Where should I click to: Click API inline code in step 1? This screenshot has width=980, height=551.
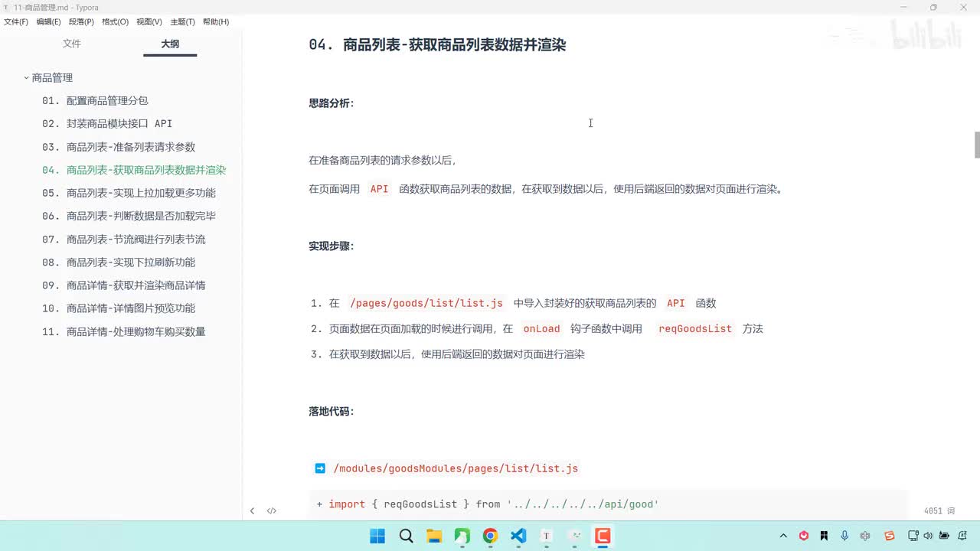(675, 303)
